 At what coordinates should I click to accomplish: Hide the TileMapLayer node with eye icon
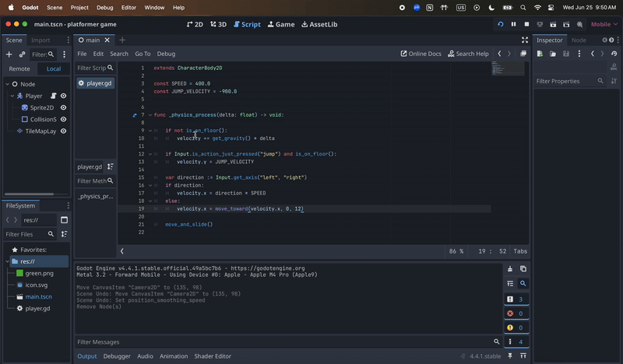click(x=63, y=131)
